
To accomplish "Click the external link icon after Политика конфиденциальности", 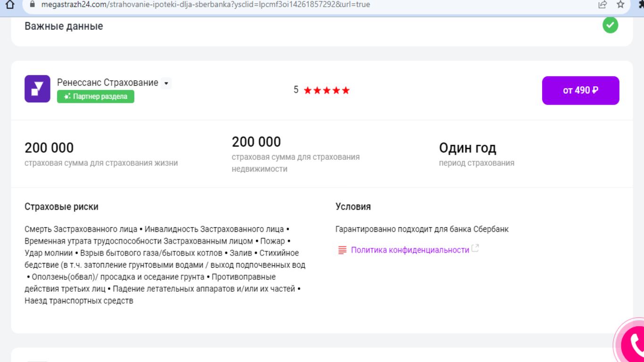I will (x=475, y=248).
